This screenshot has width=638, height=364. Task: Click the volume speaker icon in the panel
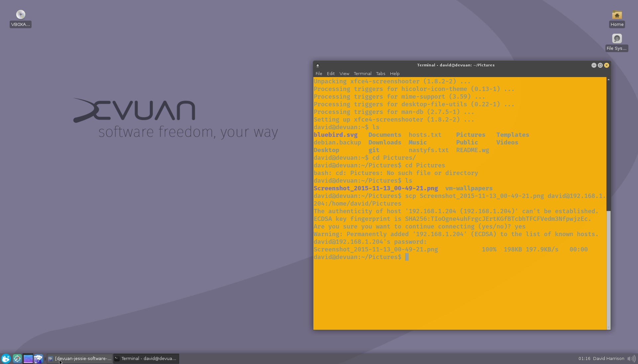pos(631,359)
